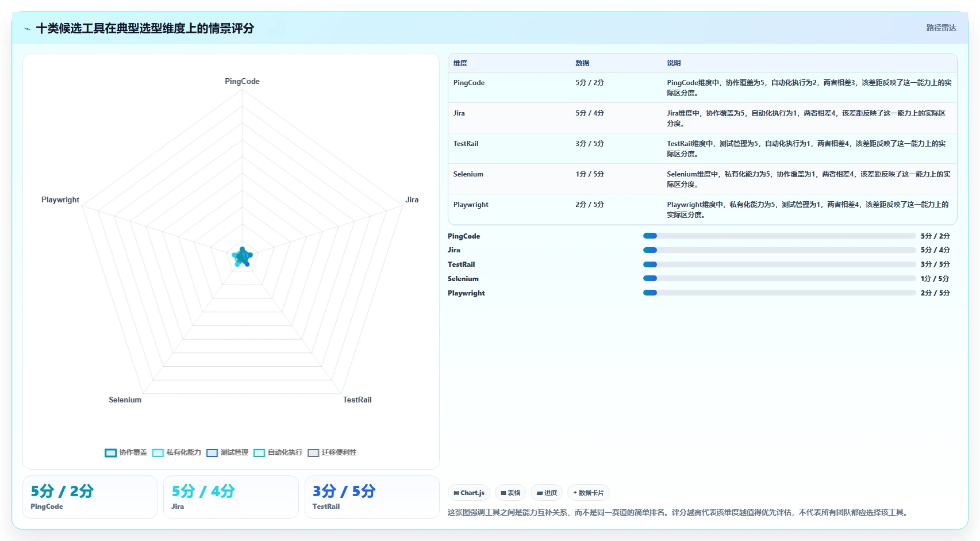980x541 pixels.
Task: Click the Jira description text in the 说明 column
Action: pos(806,118)
